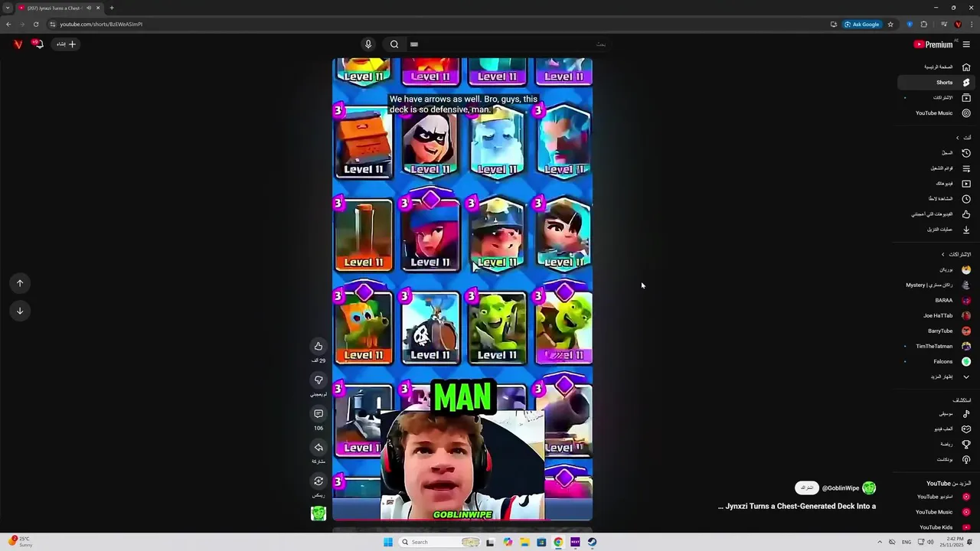Open the account avatar menu
Screen dimensions: 980x551
pos(18,44)
